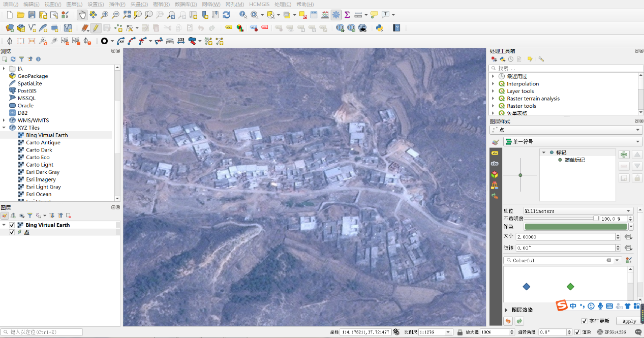Open the Millimeters unit dropdown

578,211
